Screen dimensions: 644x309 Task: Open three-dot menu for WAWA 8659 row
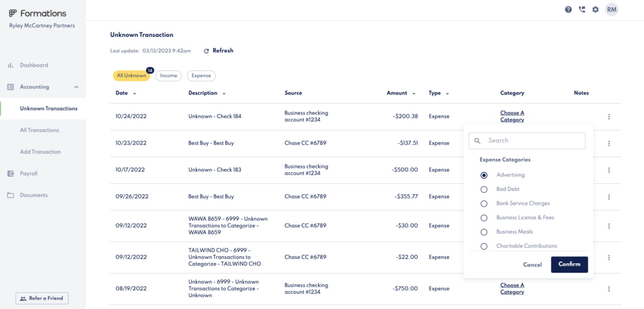click(609, 225)
